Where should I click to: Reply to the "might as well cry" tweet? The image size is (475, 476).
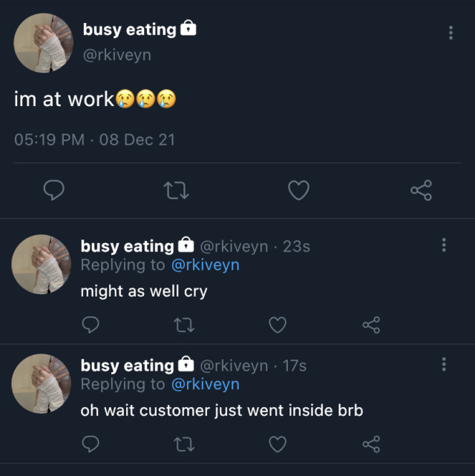click(x=91, y=325)
